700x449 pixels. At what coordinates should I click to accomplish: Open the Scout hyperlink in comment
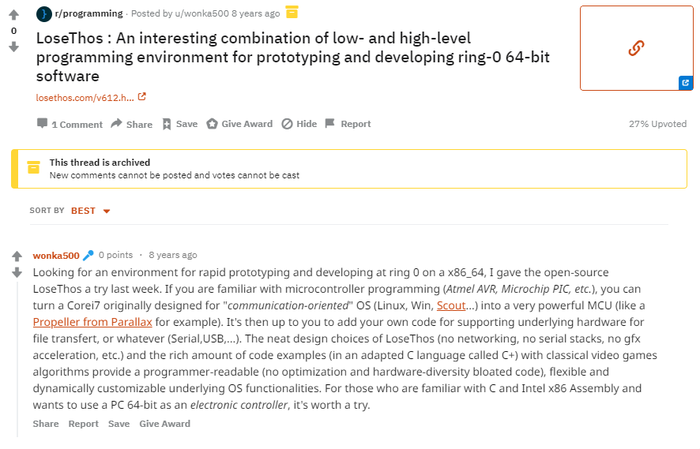tap(451, 306)
